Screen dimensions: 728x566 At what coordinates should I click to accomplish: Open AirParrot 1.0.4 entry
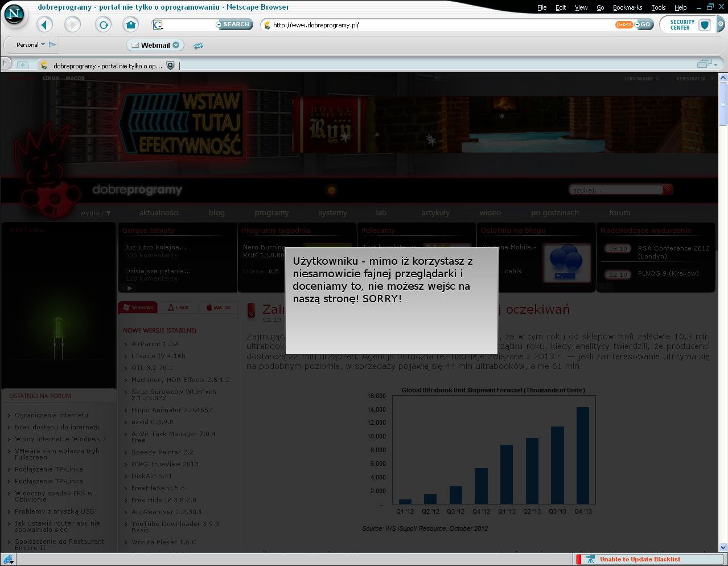tap(155, 344)
